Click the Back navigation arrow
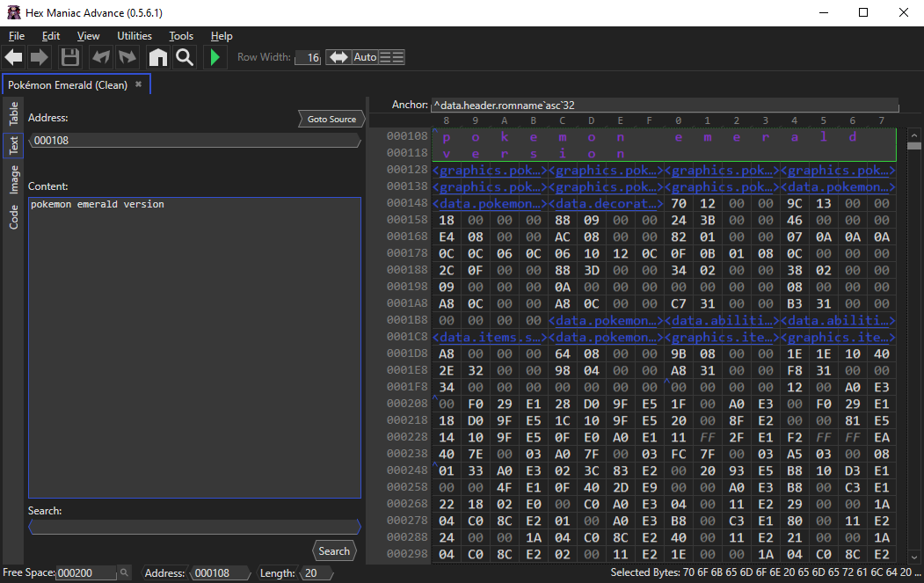This screenshot has width=924, height=583. click(x=13, y=57)
